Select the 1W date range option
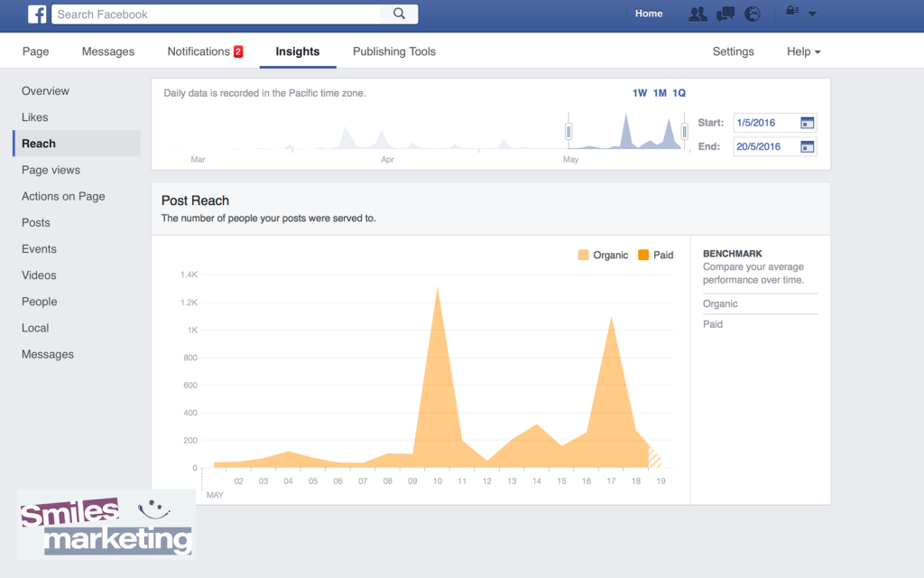The image size is (924, 578). tap(638, 93)
